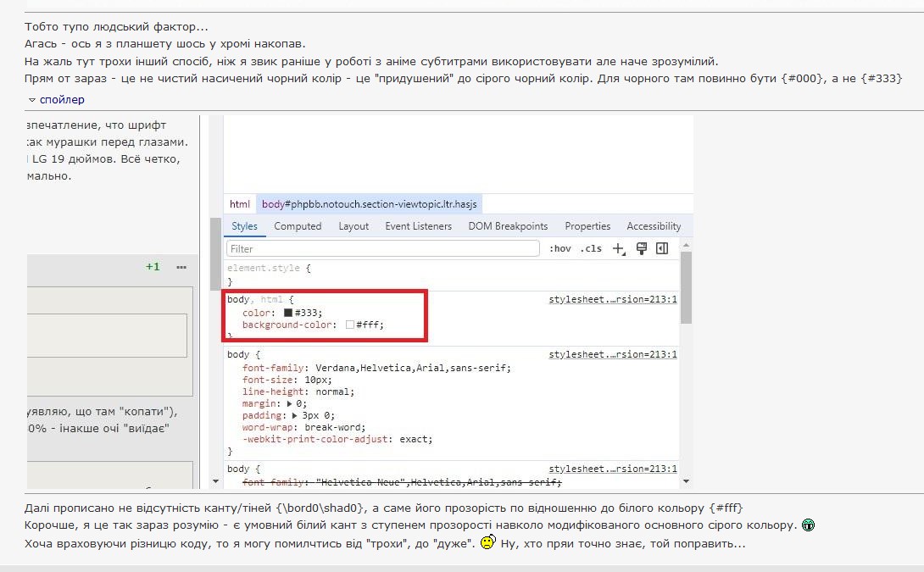Switch to the Styles tab

[244, 226]
